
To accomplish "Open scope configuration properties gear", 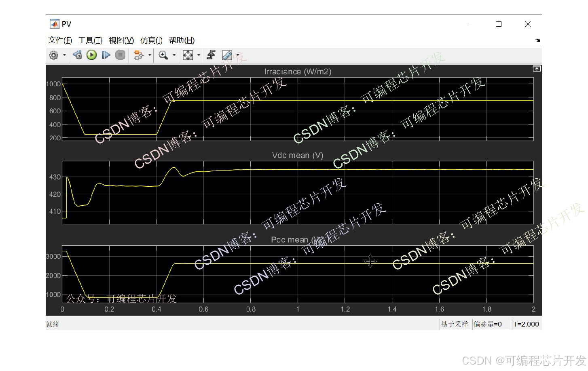I will pyautogui.click(x=53, y=55).
